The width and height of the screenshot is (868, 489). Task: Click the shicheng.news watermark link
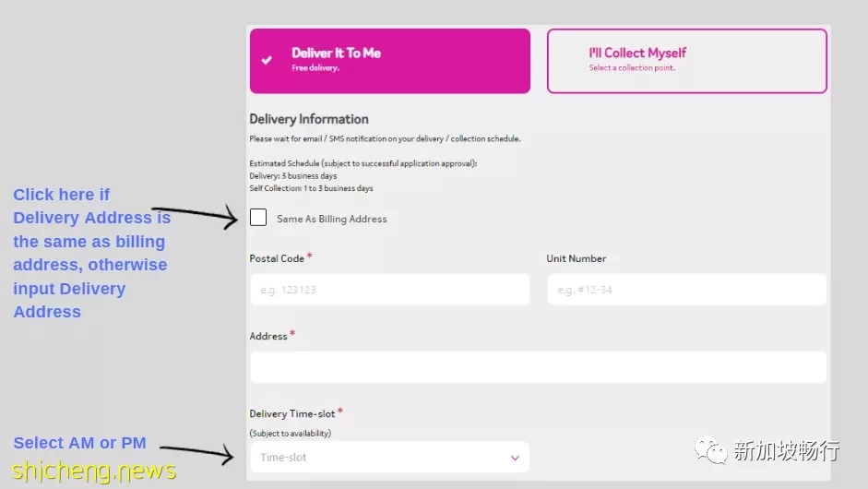[94, 471]
